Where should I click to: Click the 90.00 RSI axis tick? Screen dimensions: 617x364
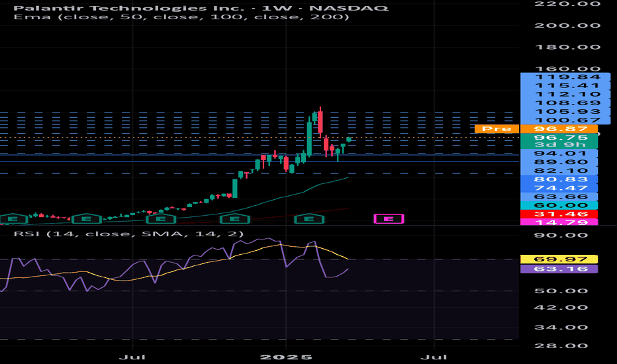coord(561,236)
